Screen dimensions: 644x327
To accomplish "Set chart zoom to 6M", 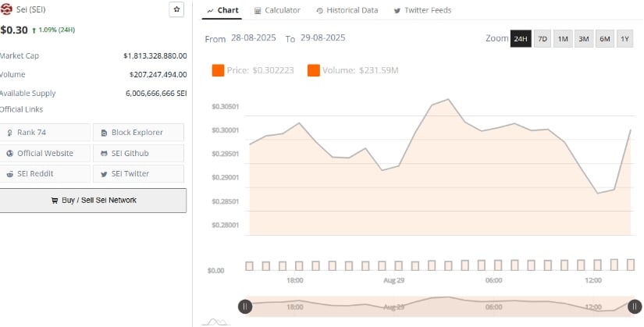I will click(604, 38).
